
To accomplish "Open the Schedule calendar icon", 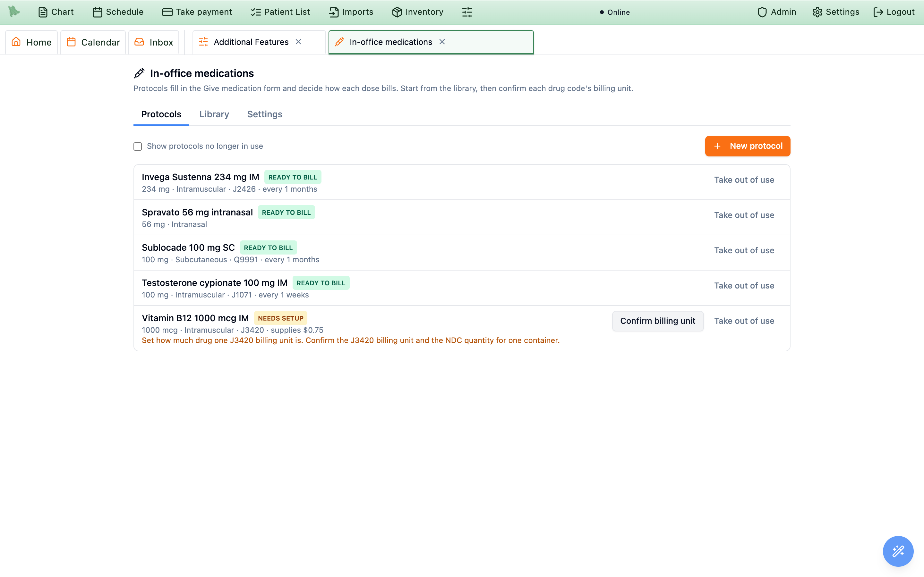I will [x=97, y=12].
